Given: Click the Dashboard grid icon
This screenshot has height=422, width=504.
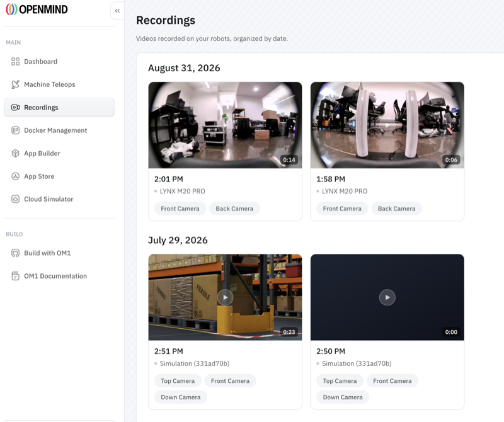Looking at the screenshot, I should [x=15, y=61].
